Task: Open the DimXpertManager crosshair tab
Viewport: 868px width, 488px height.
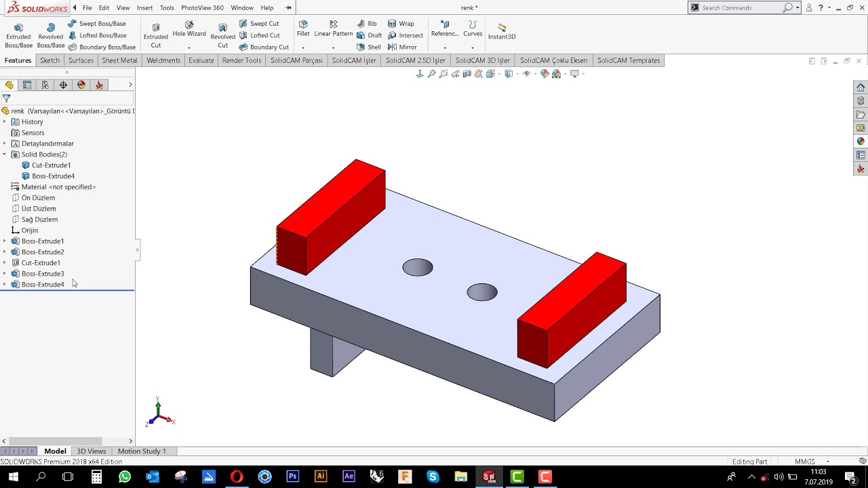Action: 63,85
